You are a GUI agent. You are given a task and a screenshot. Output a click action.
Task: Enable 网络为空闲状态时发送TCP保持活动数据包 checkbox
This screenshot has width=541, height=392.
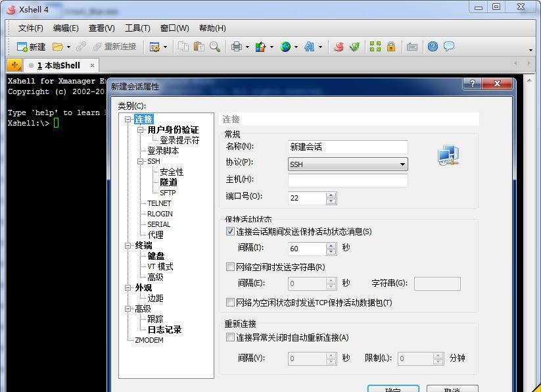tap(230, 303)
